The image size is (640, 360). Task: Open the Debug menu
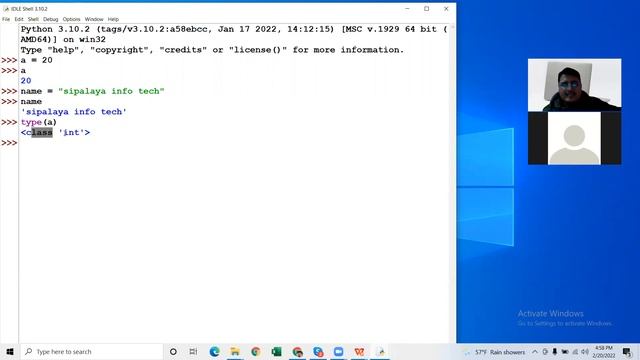pyautogui.click(x=51, y=19)
